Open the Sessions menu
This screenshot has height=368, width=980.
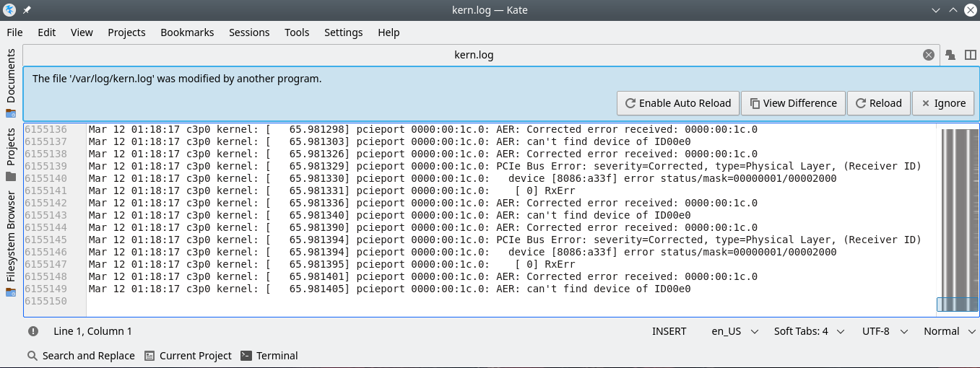[249, 32]
